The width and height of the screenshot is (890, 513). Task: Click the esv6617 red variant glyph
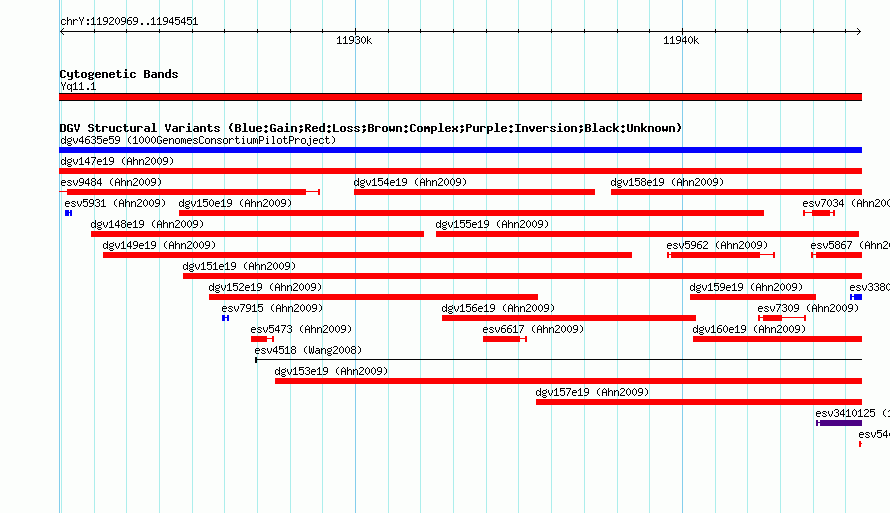pos(505,339)
